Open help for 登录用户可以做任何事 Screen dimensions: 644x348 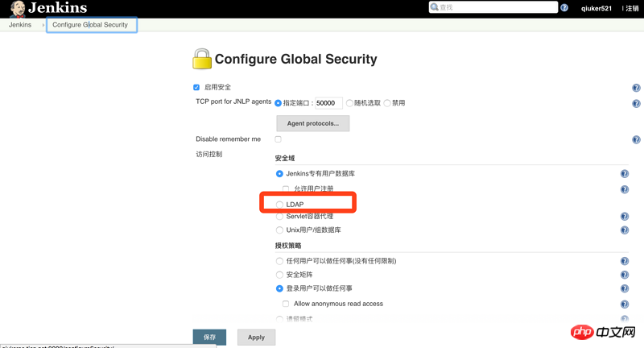625,289
